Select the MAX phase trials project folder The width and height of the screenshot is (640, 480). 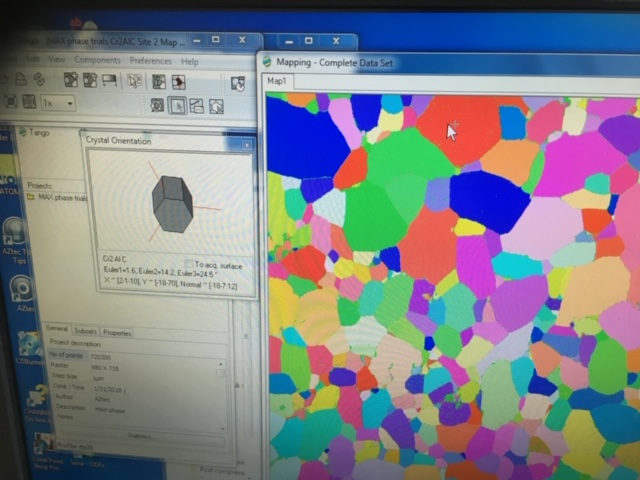(57, 197)
